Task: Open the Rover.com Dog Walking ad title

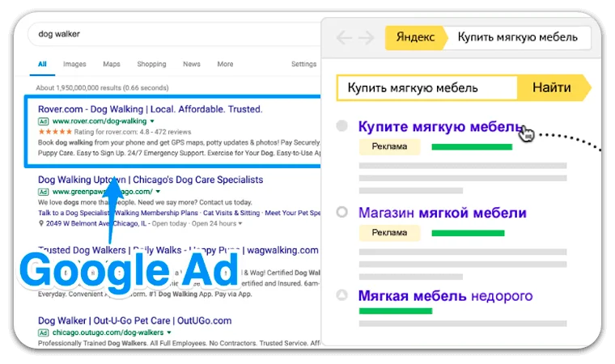Action: pos(151,109)
